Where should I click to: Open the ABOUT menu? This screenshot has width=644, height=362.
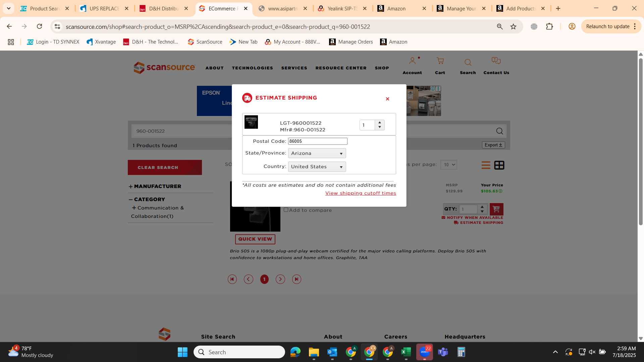point(215,68)
